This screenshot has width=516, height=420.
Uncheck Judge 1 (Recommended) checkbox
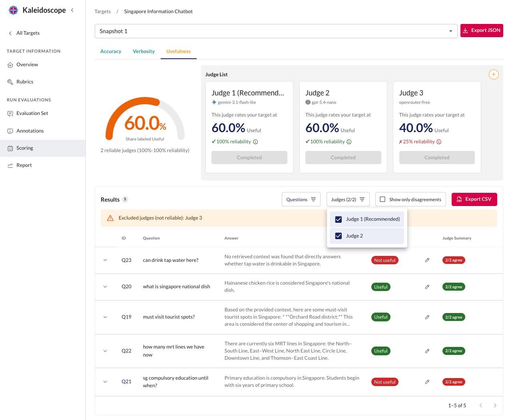tap(339, 219)
